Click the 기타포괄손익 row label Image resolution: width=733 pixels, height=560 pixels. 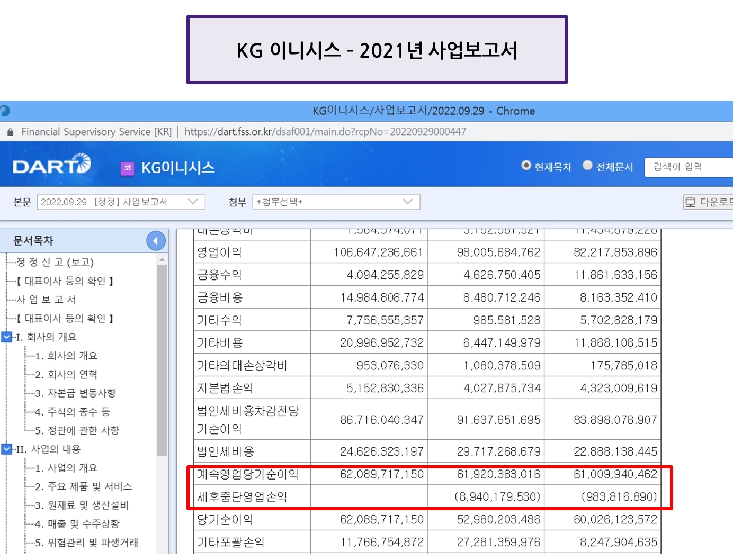230,543
